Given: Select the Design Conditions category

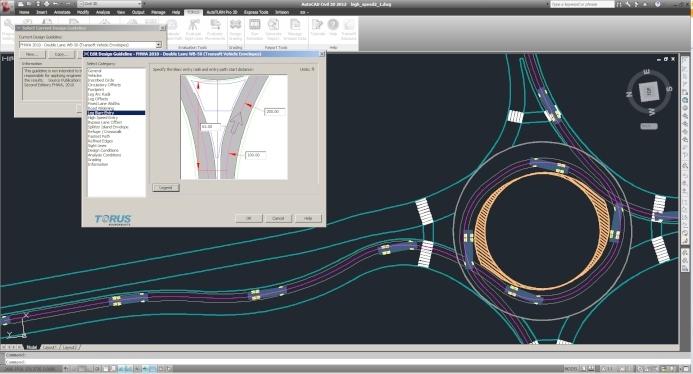Looking at the screenshot, I should [x=103, y=150].
